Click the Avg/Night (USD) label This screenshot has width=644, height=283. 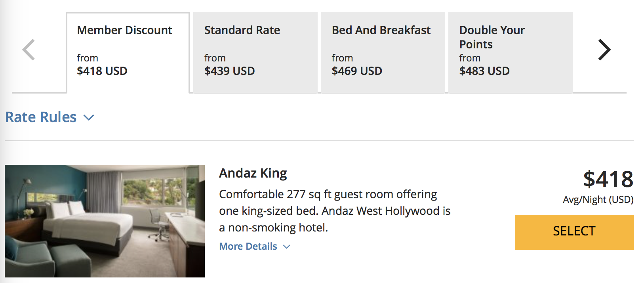click(598, 200)
